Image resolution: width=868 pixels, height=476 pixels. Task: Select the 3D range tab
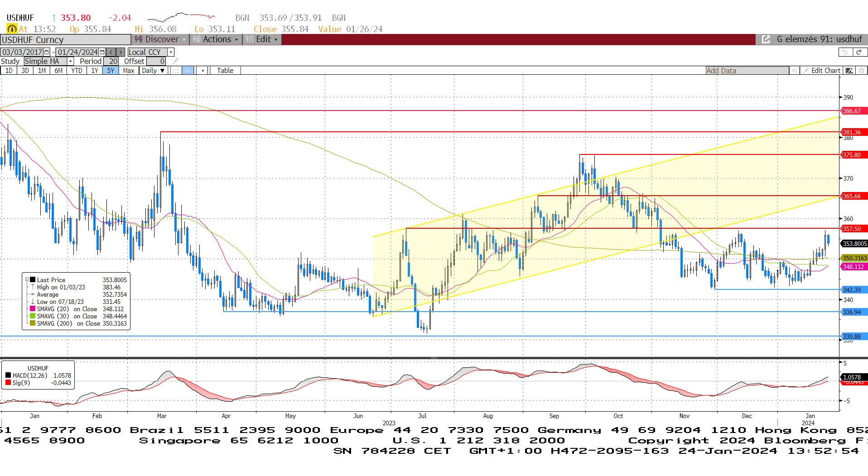click(x=25, y=71)
